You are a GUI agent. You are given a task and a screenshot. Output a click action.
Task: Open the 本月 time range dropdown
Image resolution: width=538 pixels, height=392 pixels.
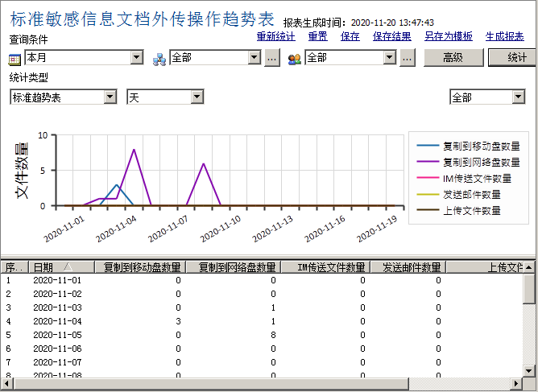click(x=136, y=58)
